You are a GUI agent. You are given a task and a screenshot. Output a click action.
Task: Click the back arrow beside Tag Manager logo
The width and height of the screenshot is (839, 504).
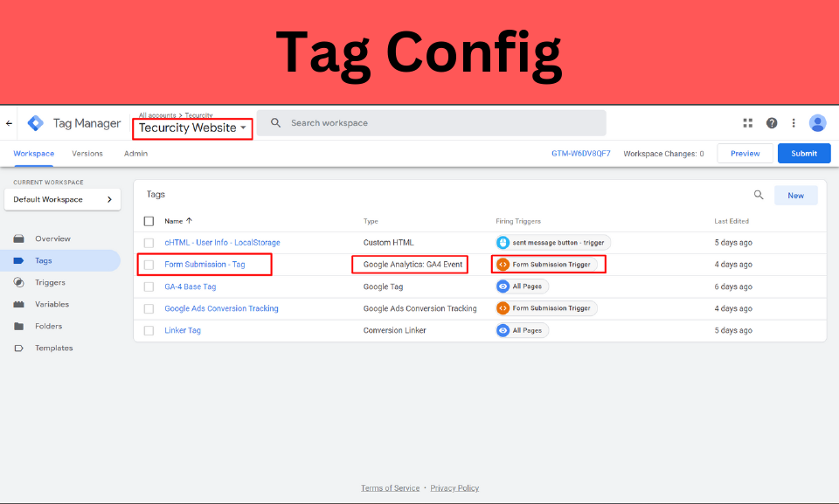9,123
